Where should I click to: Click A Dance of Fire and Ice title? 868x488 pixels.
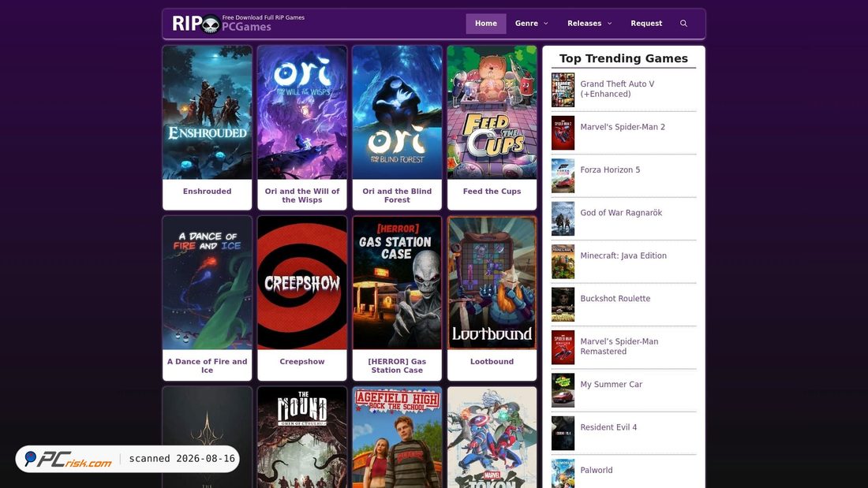point(207,366)
